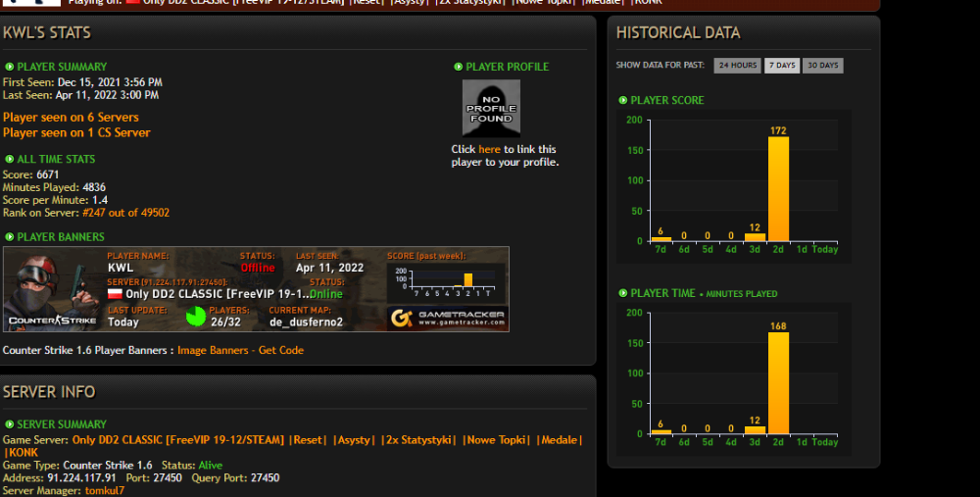Switch to the 30 Days data range
This screenshot has width=980, height=497.
822,66
